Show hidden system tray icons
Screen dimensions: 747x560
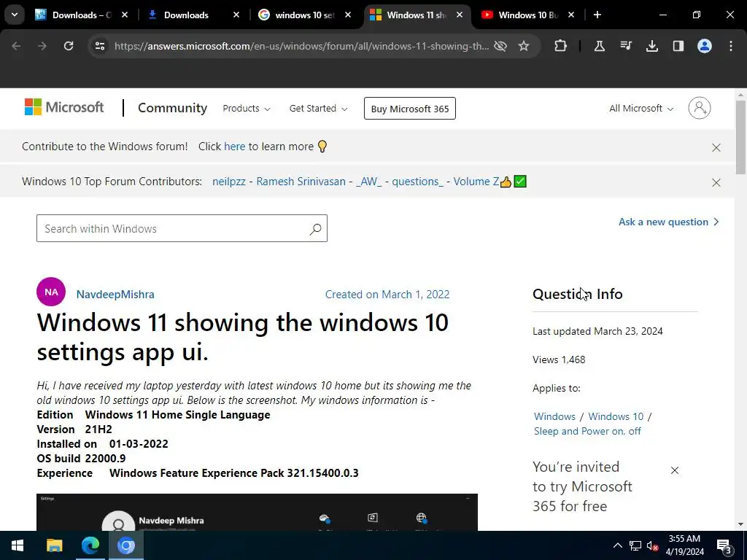[617, 545]
